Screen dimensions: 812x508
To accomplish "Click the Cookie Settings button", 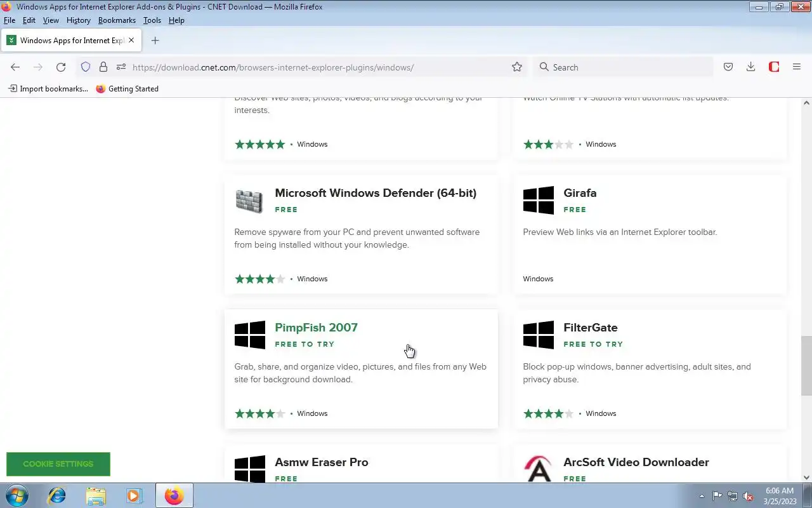I will coord(58,464).
